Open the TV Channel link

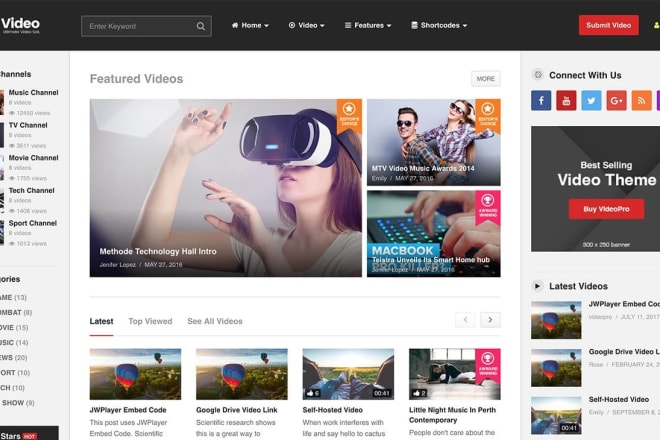[28, 125]
